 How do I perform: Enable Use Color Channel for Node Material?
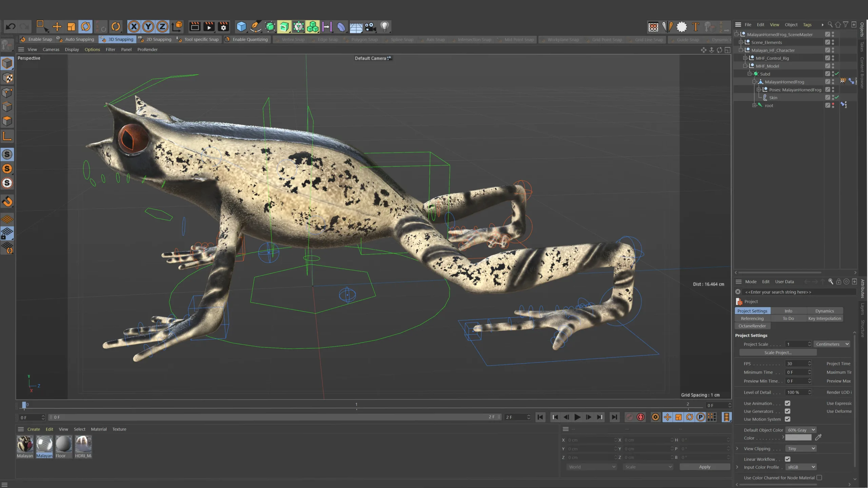click(x=819, y=477)
